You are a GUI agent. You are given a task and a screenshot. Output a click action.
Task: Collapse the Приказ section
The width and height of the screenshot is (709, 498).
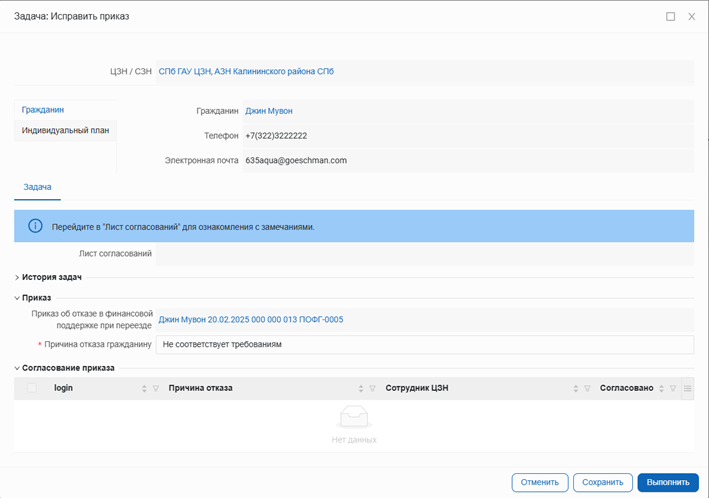pos(36,297)
